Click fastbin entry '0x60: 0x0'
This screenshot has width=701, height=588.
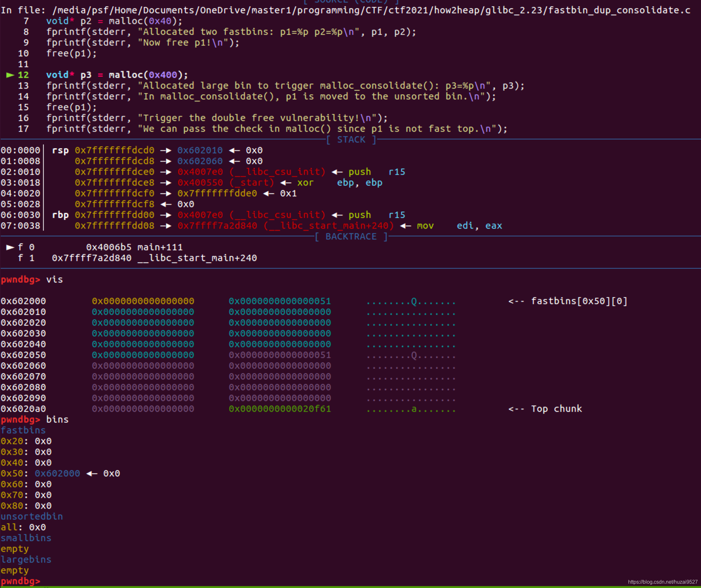pos(26,484)
